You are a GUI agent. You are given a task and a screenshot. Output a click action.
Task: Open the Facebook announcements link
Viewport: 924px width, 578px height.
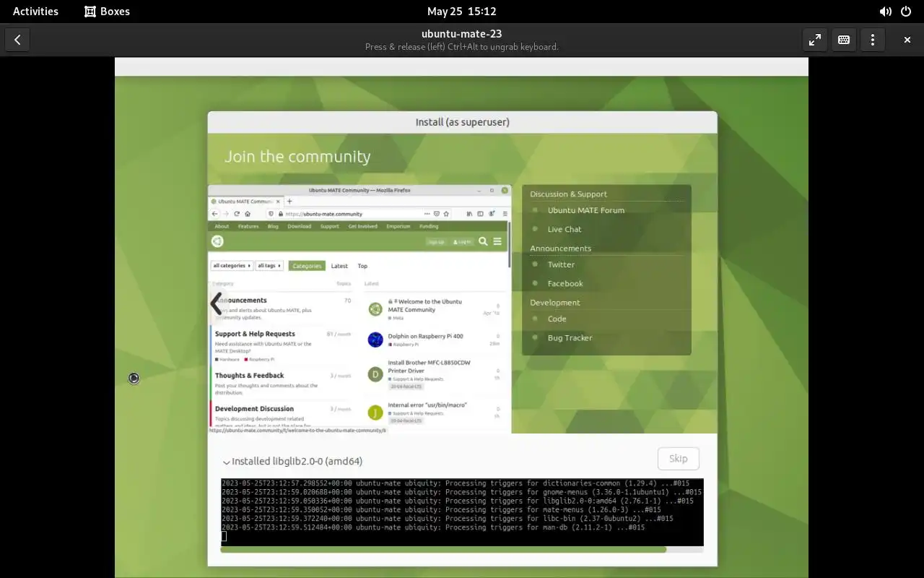(565, 284)
